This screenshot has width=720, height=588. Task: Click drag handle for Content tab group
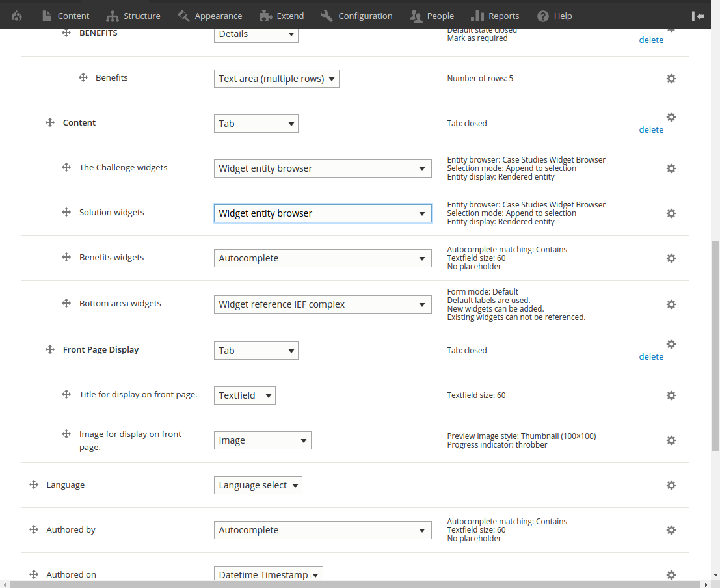(x=50, y=122)
